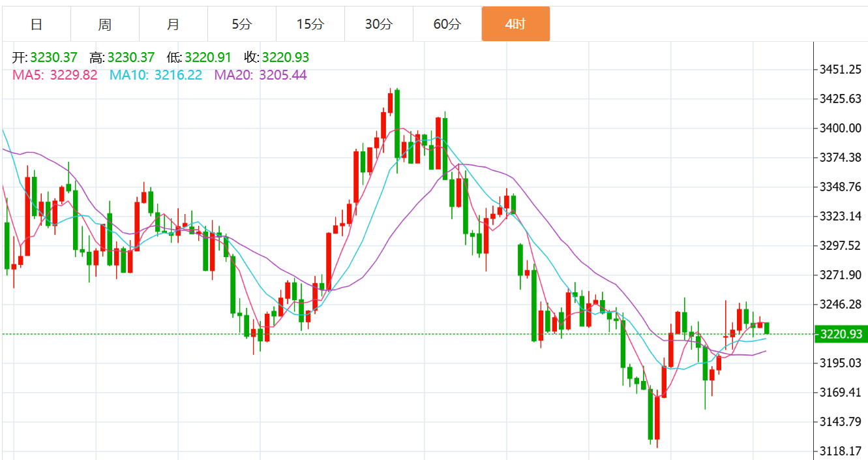This screenshot has width=868, height=460.
Task: Click the 3118.17 price axis label
Action: coord(842,451)
